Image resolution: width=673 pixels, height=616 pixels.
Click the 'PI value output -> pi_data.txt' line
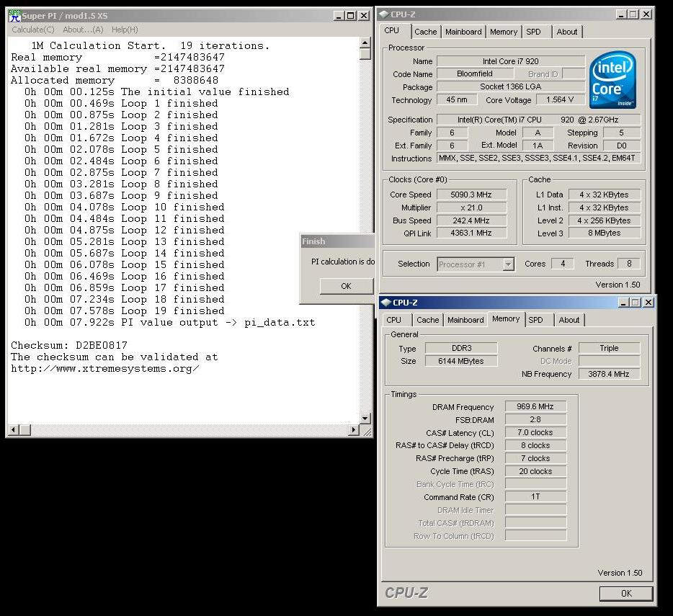(169, 322)
